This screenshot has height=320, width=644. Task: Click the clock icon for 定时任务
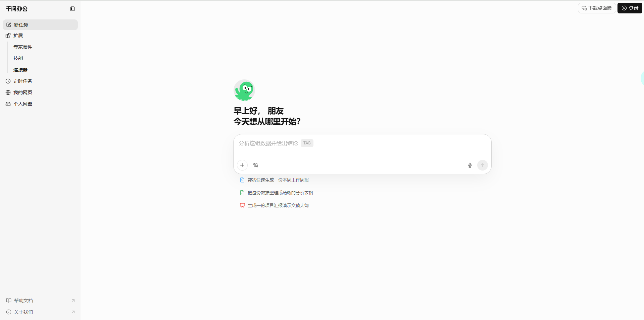(8, 81)
